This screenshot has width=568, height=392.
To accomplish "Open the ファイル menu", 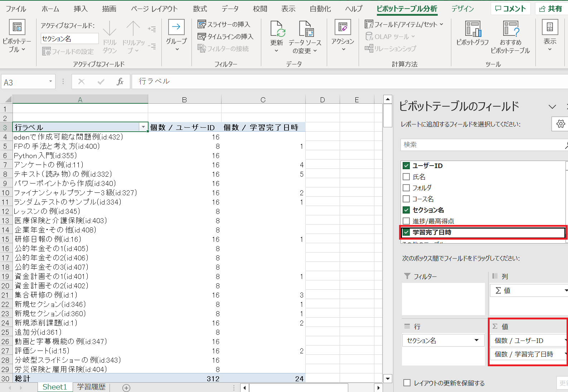I will coord(16,9).
